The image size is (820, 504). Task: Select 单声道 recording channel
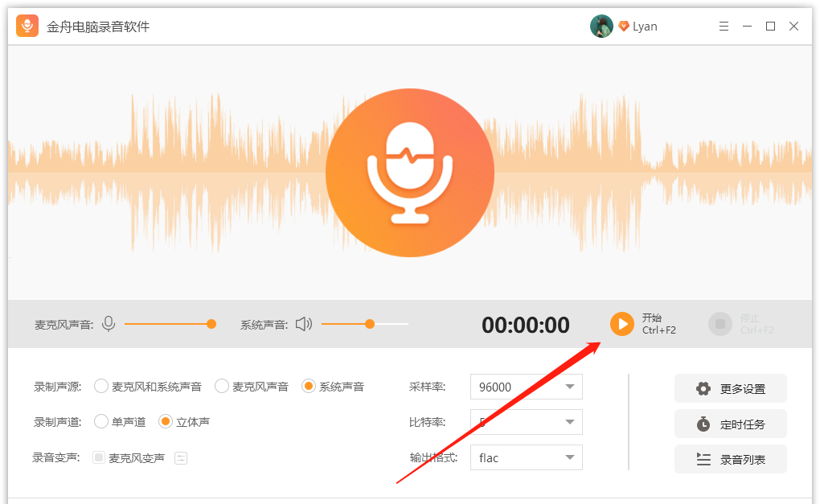101,421
